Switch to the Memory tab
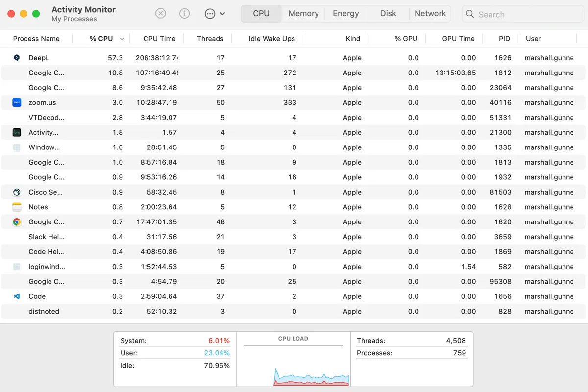 (x=303, y=14)
